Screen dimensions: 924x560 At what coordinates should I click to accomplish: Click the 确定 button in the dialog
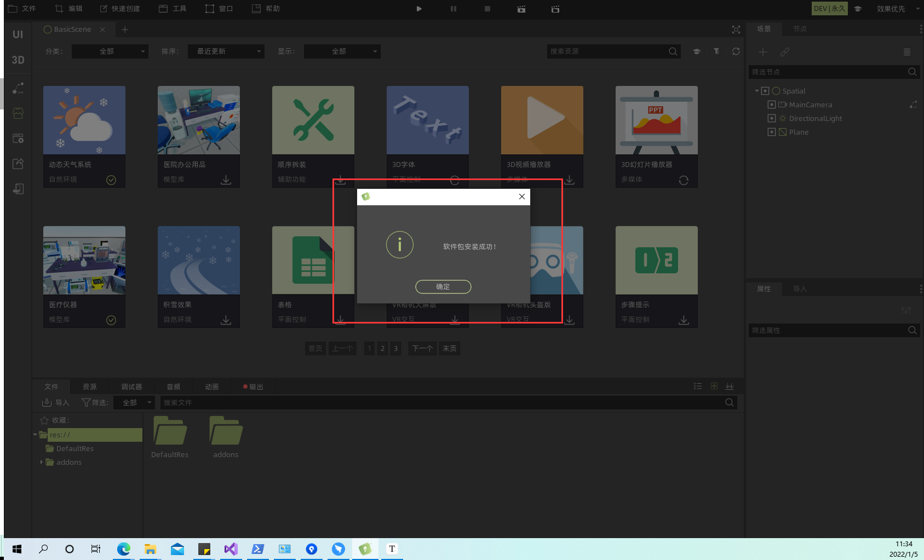pos(443,287)
